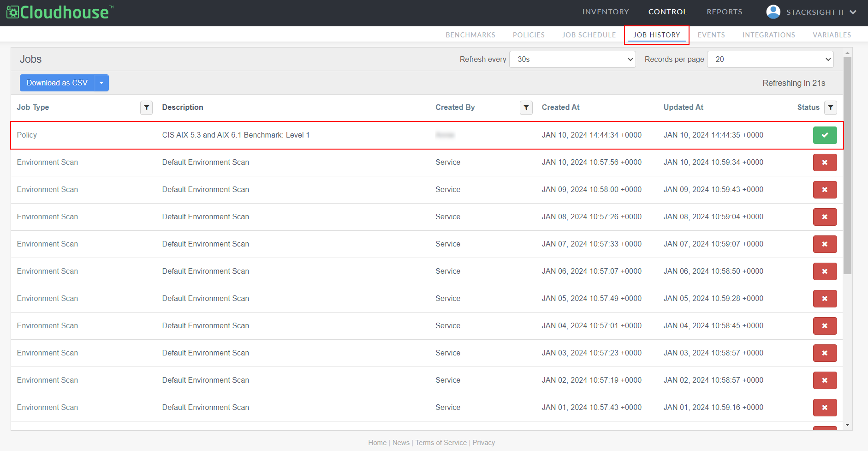Screen dimensions: 868x451
Task: Click the user avatar icon
Action: (773, 12)
